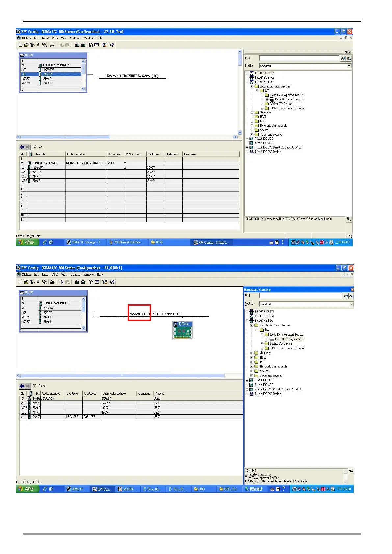Screen dimensions: 392x554
Task: Click Open folder icon in S7_PN_Test window
Action: click(x=26, y=45)
